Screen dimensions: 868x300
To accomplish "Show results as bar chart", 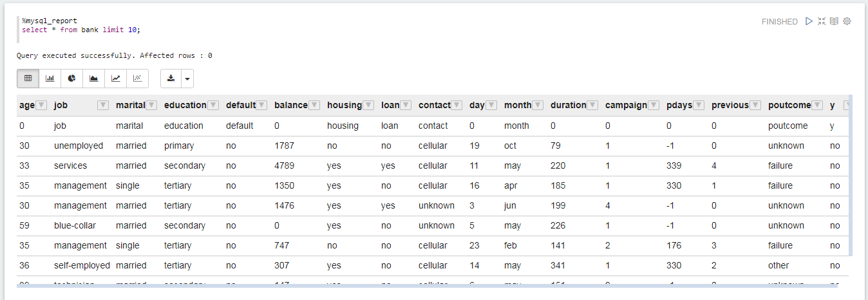I will 50,79.
